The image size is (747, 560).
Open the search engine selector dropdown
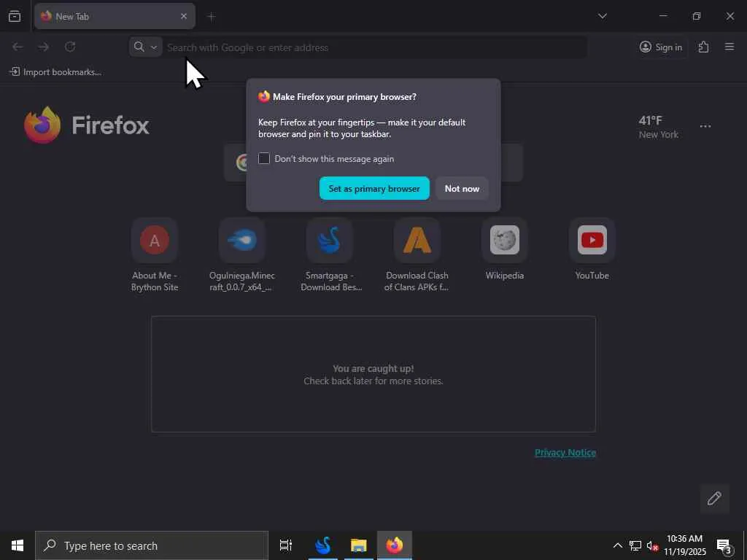coord(145,47)
